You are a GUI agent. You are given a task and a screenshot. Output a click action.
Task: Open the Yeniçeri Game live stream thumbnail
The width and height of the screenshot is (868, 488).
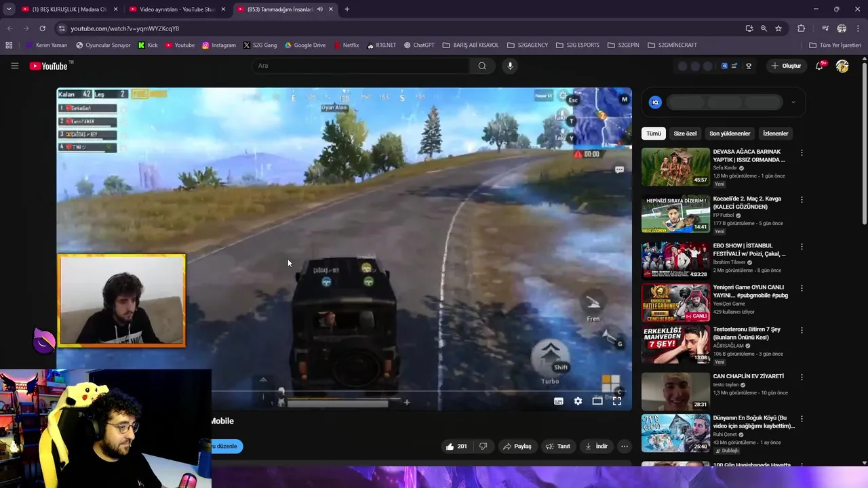[x=675, y=302]
